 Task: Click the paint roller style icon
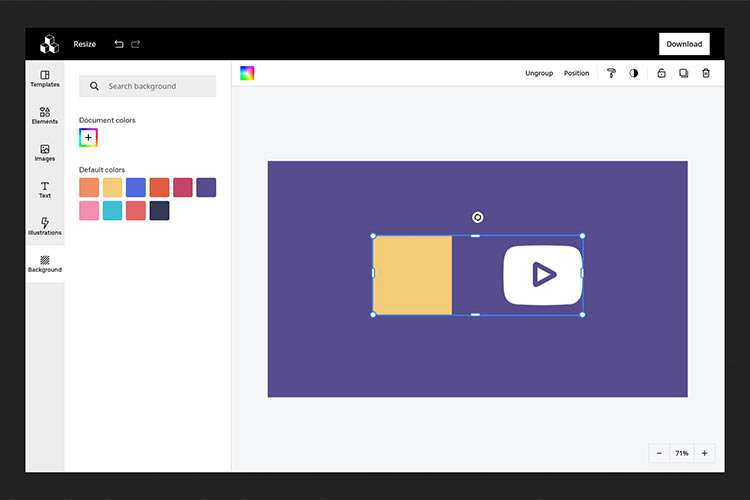click(611, 73)
